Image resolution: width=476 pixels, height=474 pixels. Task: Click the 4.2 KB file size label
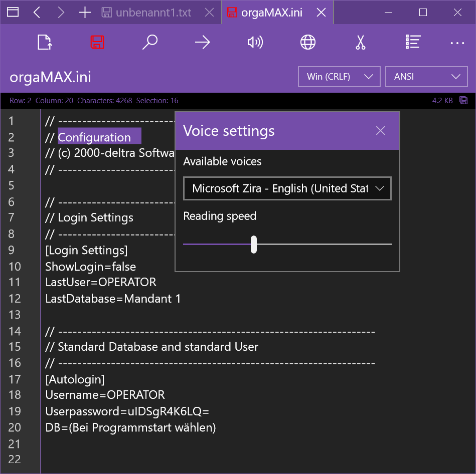442,100
